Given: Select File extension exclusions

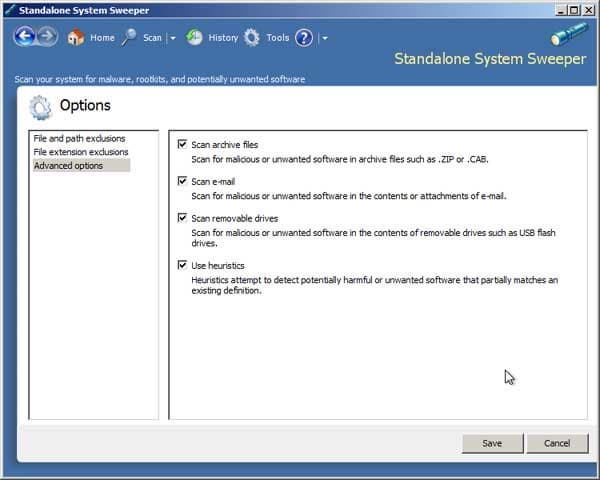Looking at the screenshot, I should point(81,152).
